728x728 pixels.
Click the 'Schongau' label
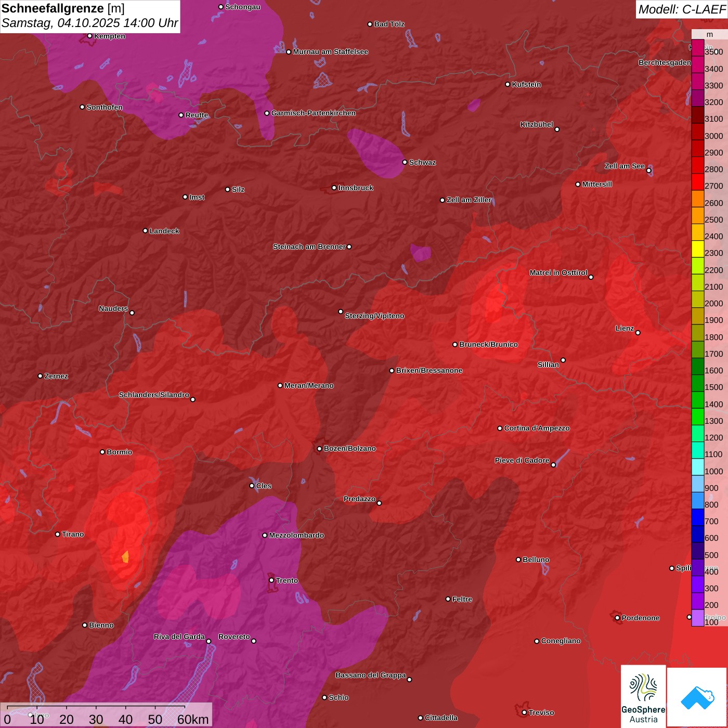pos(243,7)
